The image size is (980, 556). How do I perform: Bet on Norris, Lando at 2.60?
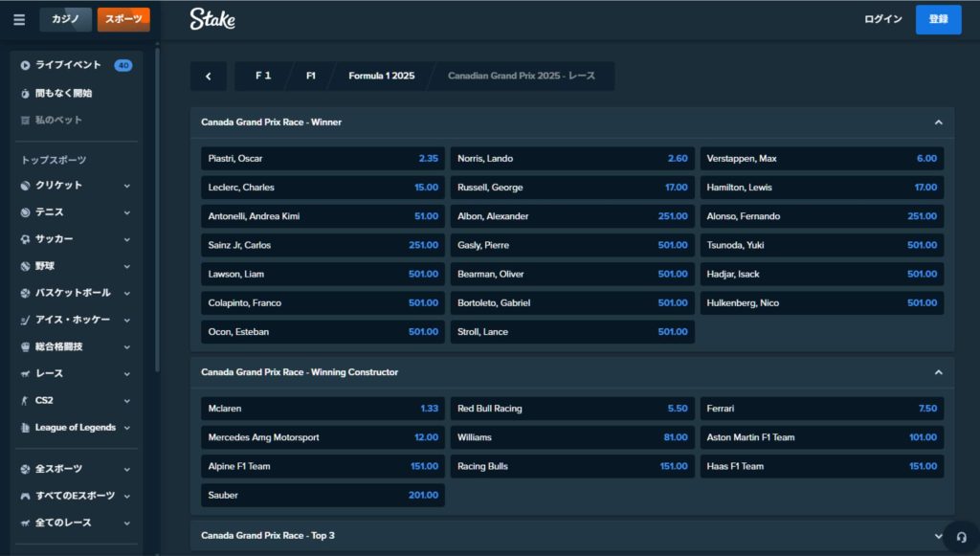pos(572,159)
